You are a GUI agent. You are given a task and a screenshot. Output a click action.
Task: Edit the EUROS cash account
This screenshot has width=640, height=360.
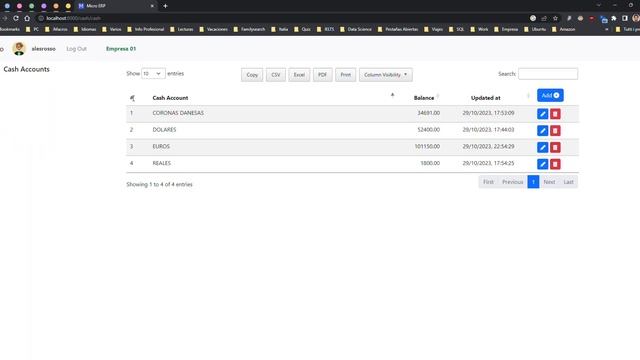pos(542,147)
